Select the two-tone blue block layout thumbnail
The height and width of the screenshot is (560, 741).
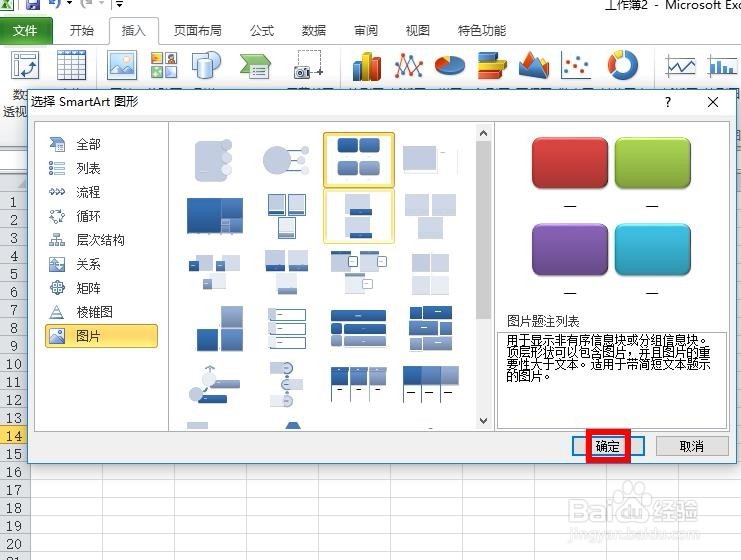(215, 216)
